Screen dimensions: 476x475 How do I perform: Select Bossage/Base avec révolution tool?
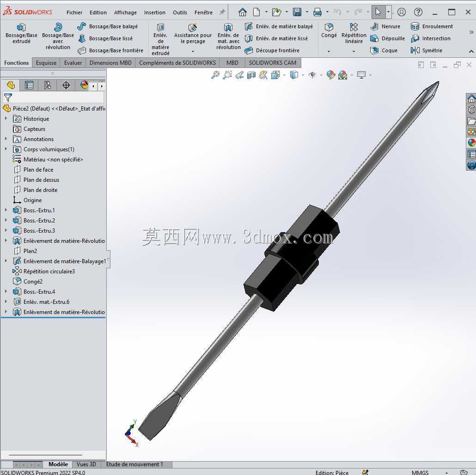[58, 36]
